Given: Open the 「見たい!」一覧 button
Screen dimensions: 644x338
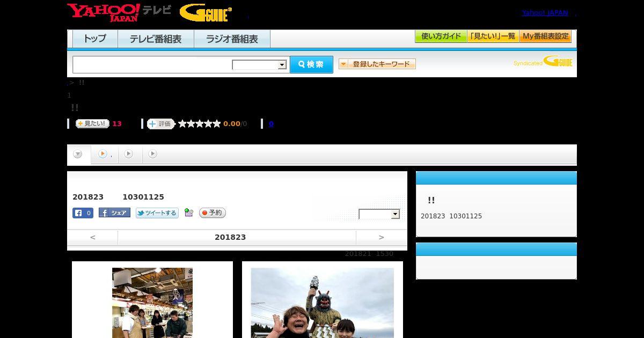Looking at the screenshot, I should pyautogui.click(x=493, y=36).
